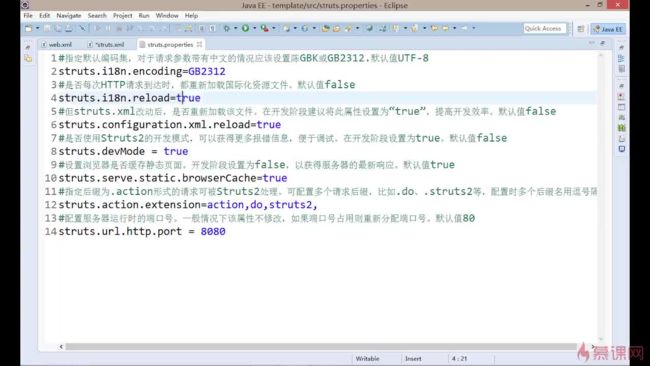Click the horizontal scrollbar of the editor
650x366 pixels.
[321, 347]
